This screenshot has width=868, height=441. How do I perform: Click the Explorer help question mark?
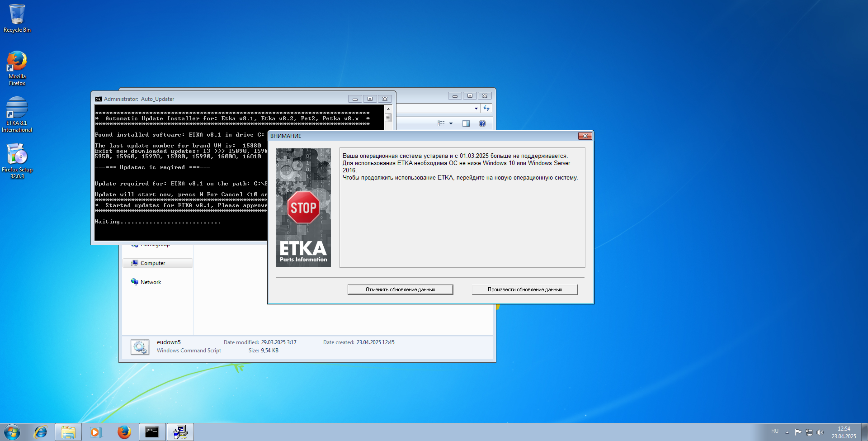482,123
